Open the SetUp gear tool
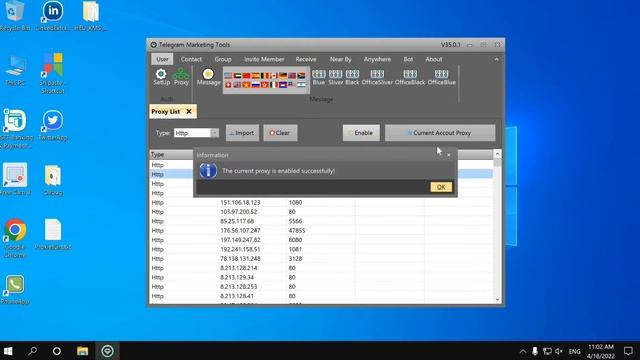This screenshot has height=360, width=640. point(161,77)
